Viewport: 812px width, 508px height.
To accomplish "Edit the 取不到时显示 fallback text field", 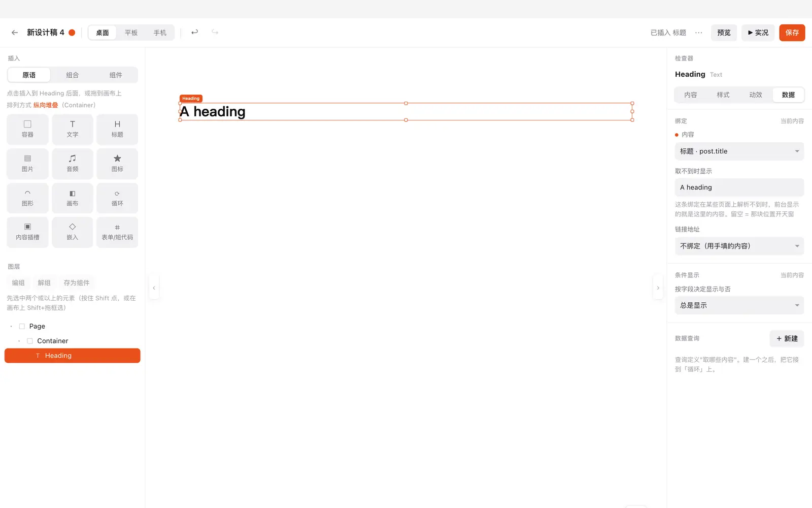I will [739, 187].
